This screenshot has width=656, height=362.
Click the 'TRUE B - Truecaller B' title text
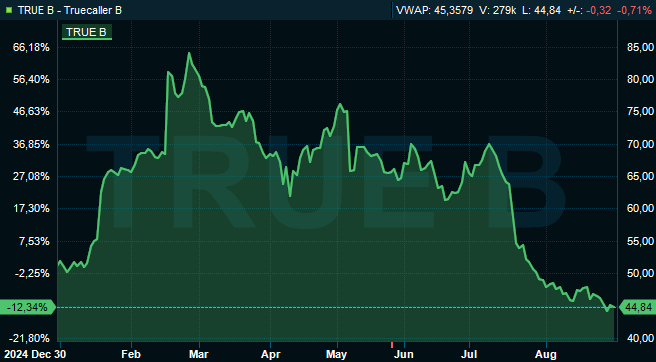click(70, 10)
